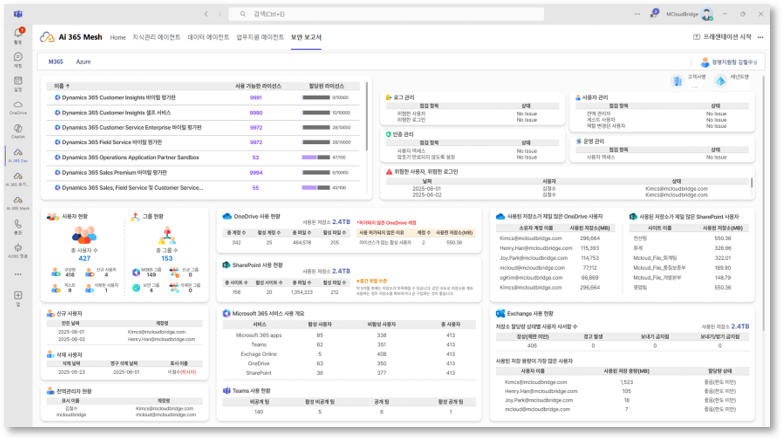Click total user count 427
Screen dimensions: 783x440
pos(84,258)
